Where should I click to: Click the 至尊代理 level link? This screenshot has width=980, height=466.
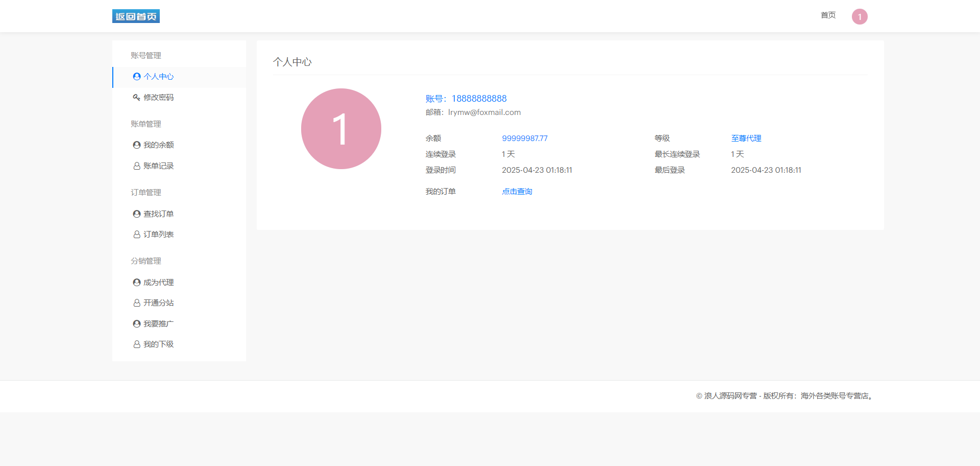[746, 138]
